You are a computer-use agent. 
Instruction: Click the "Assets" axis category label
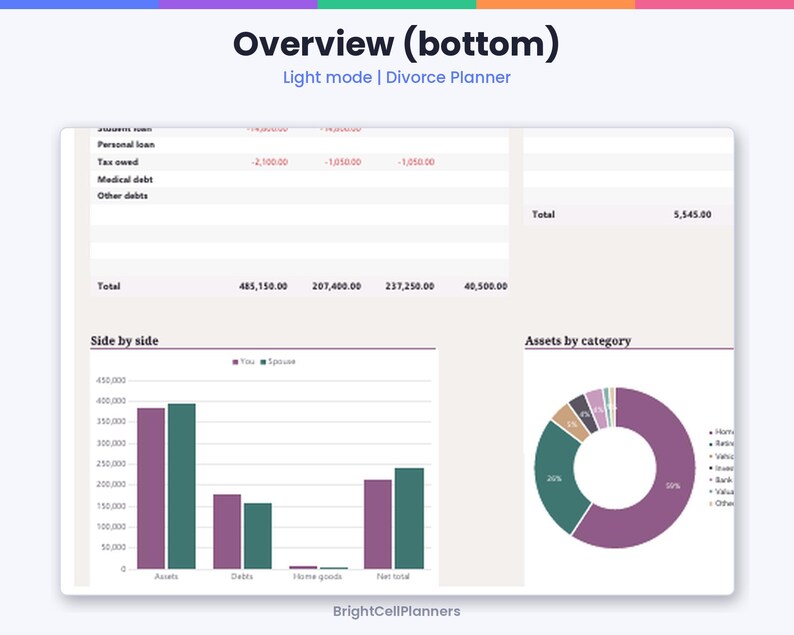(166, 576)
